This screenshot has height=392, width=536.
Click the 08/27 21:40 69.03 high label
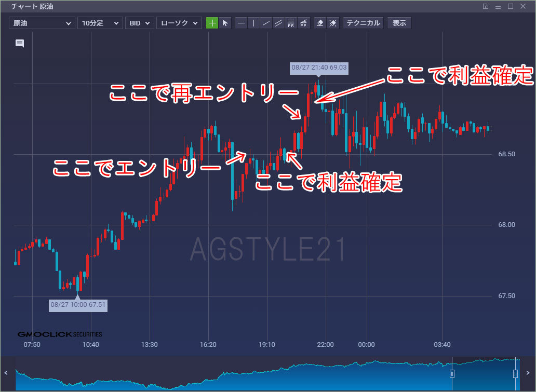319,67
